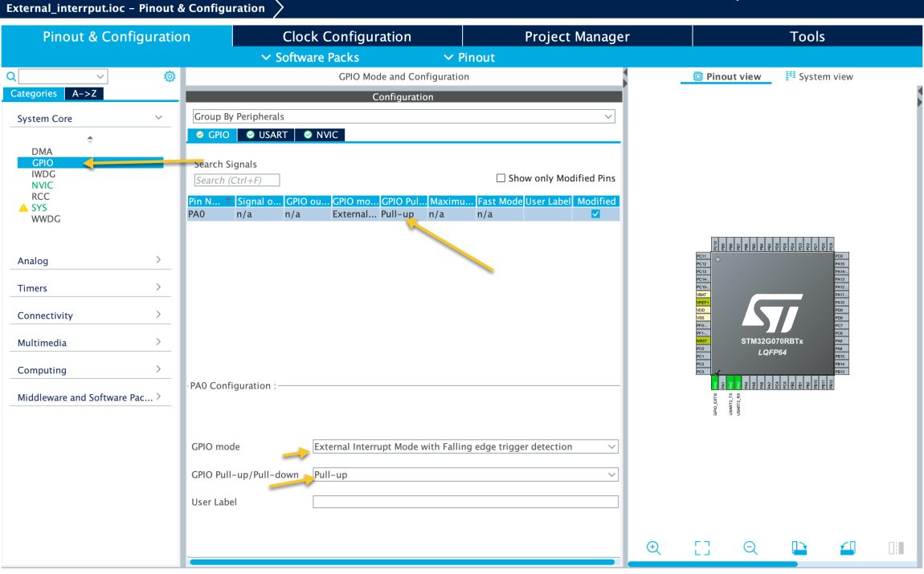Rotate the chip view counter-clockwise
Image resolution: width=924 pixels, height=574 pixels.
pyautogui.click(x=848, y=548)
